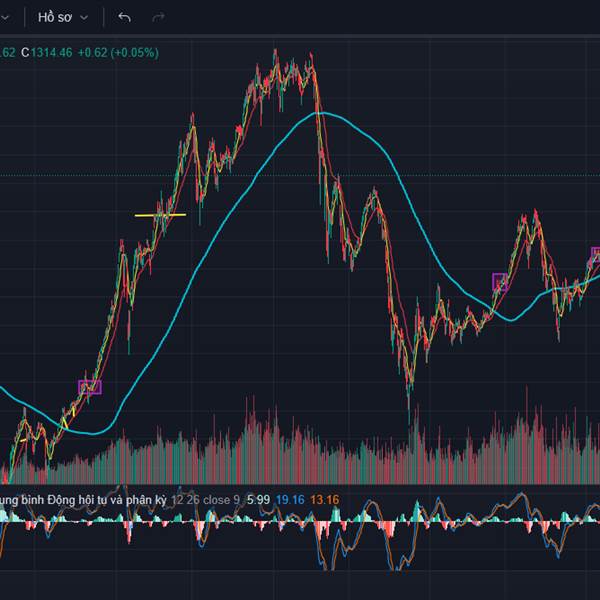Click the MACD histogram value 5.99
Viewport: 600px width, 600px height.
tap(258, 500)
